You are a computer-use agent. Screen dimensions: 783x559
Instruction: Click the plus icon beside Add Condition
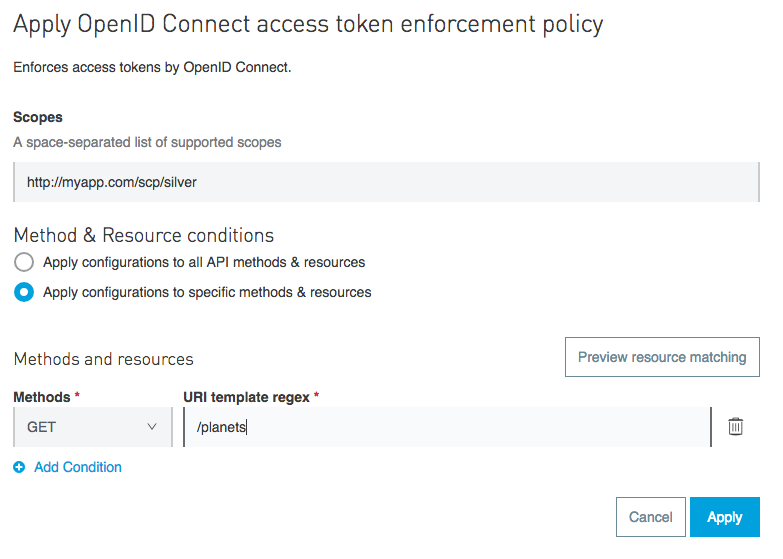20,467
